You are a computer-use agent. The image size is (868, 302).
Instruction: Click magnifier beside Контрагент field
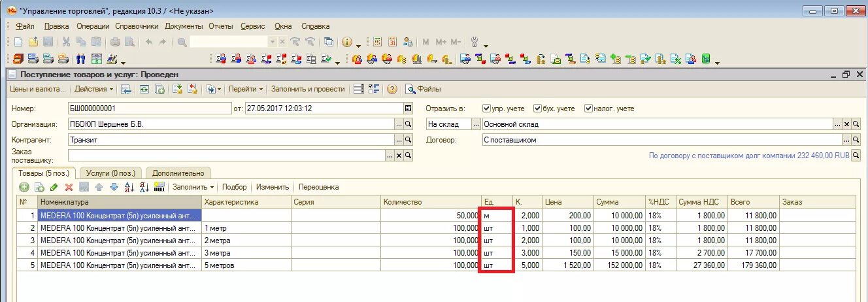coord(409,140)
